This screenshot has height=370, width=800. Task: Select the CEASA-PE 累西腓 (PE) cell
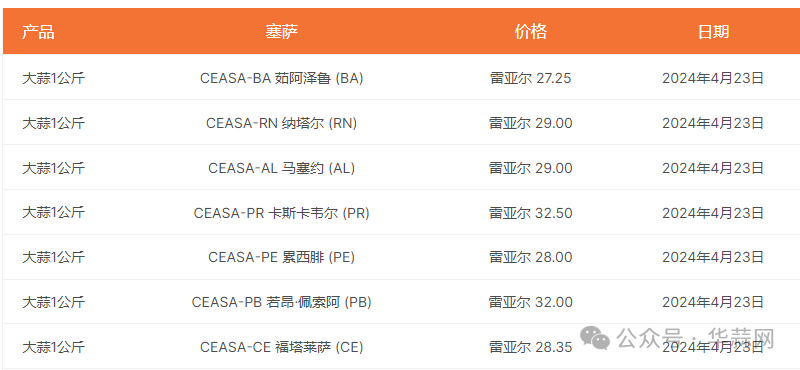281,257
